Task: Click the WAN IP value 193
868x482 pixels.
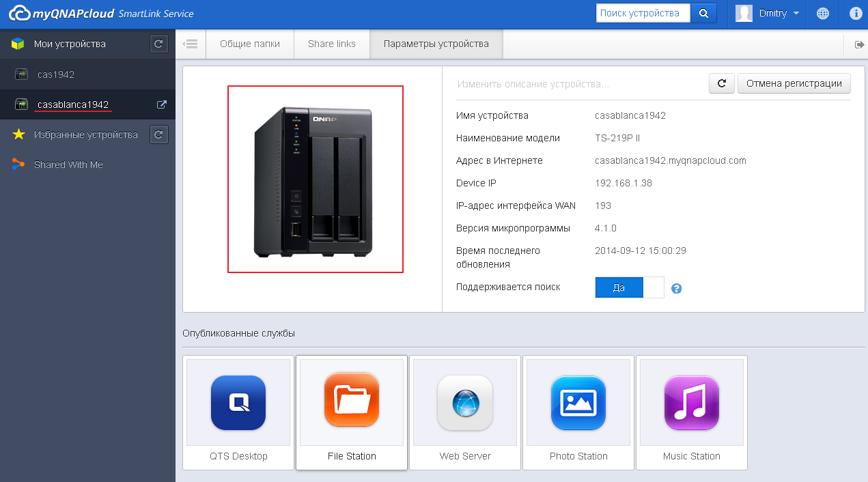Action: (x=603, y=205)
